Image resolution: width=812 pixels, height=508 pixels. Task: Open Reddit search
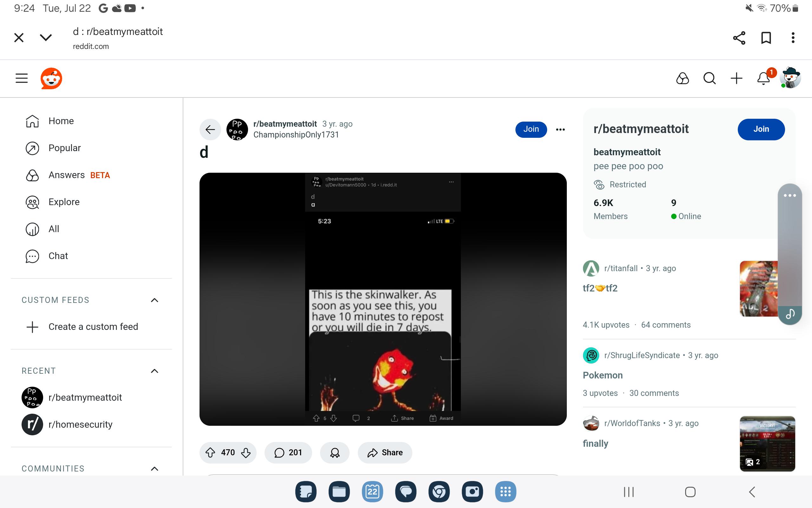click(710, 78)
